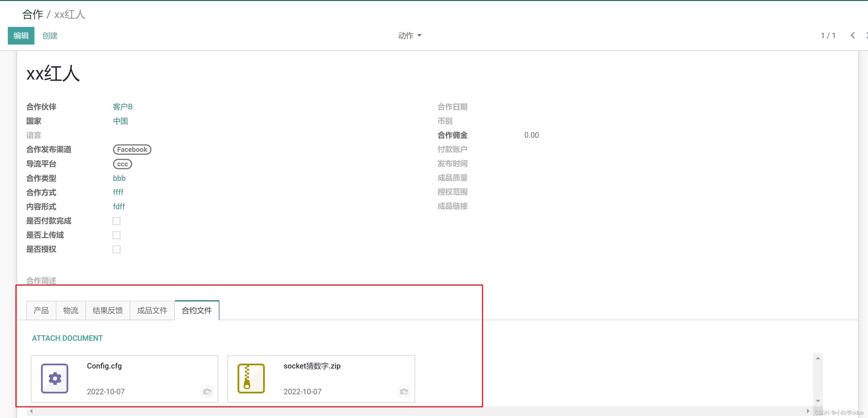Screen dimensions: 868x418
Task: Click the socket zip archive file icon
Action: pyautogui.click(x=251, y=378)
